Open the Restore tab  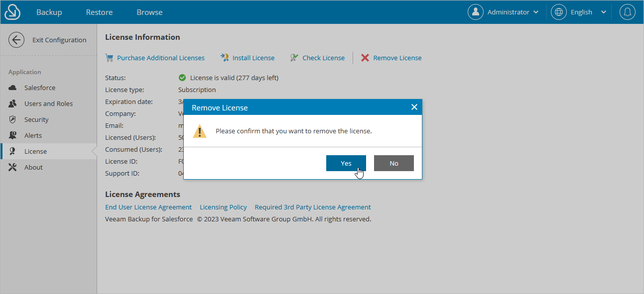point(99,12)
